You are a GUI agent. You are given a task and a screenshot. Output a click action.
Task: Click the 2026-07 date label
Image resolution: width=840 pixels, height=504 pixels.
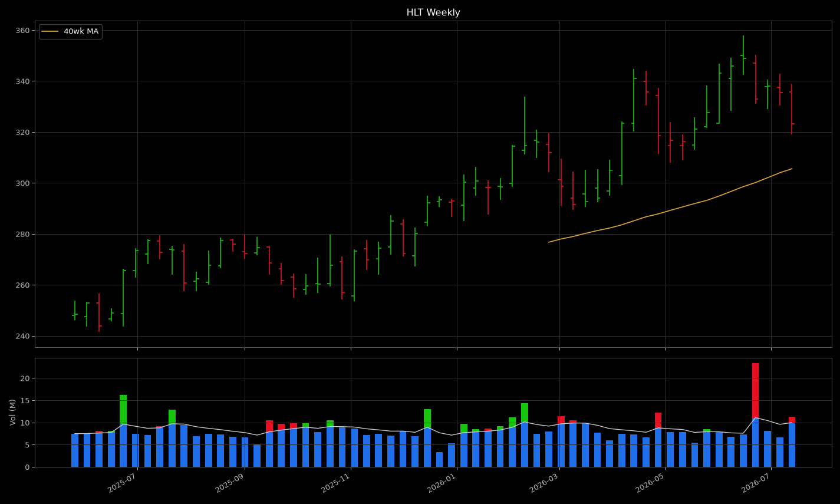click(x=756, y=482)
